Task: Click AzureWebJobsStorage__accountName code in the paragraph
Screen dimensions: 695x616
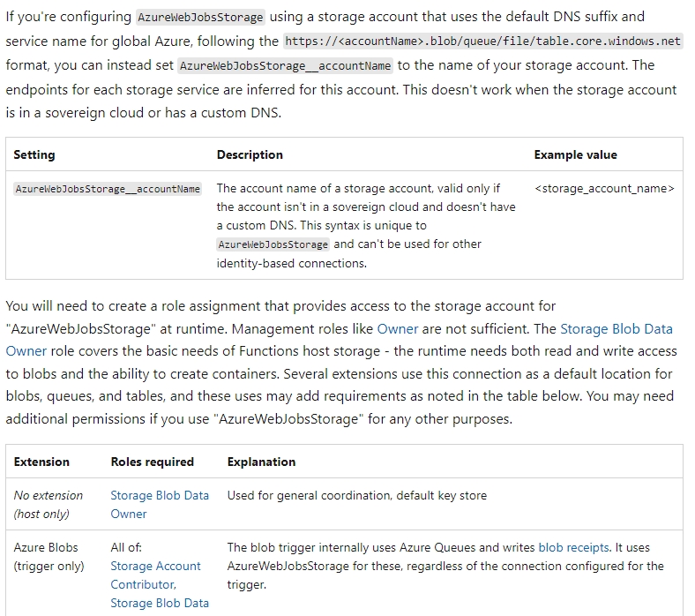Action: pyautogui.click(x=285, y=65)
